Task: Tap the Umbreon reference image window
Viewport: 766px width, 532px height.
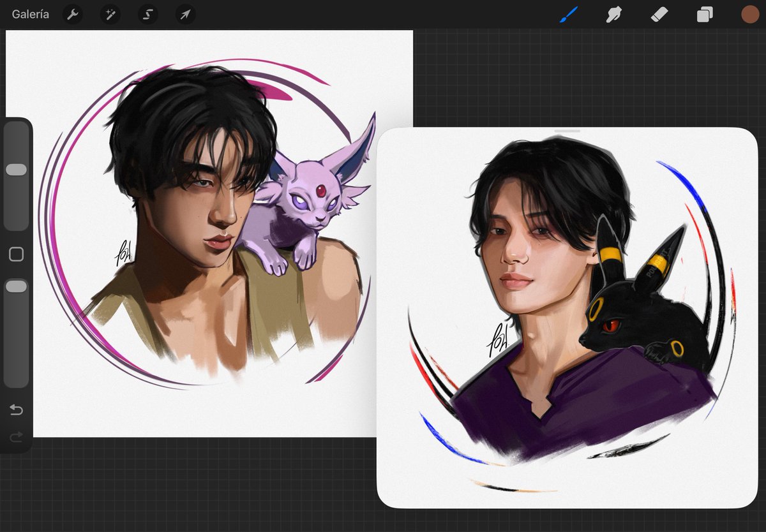Action: tap(567, 319)
